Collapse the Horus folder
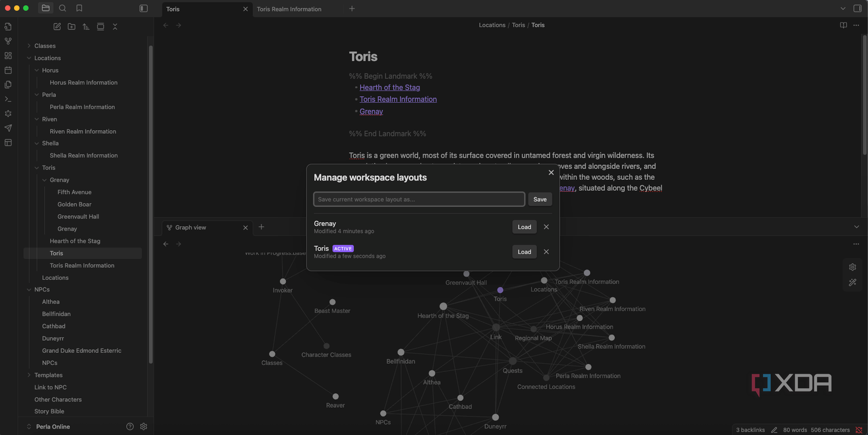868x435 pixels. pyautogui.click(x=36, y=70)
